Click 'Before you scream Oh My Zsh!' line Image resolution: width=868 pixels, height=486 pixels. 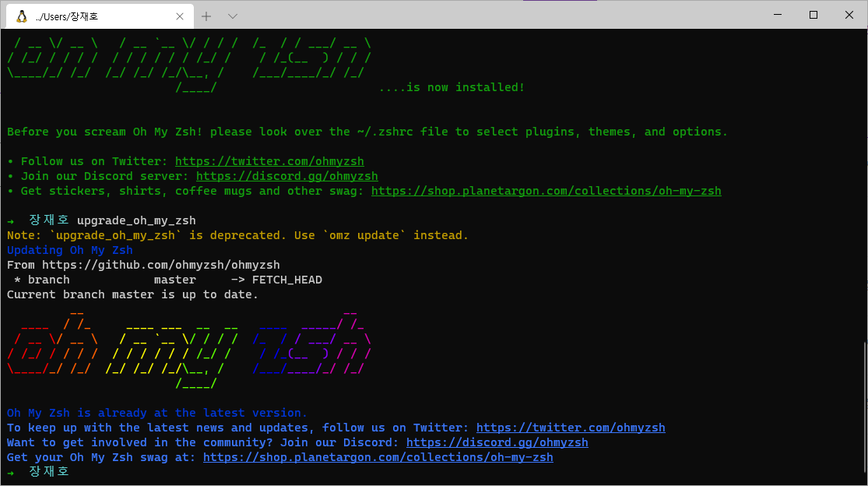coord(367,132)
